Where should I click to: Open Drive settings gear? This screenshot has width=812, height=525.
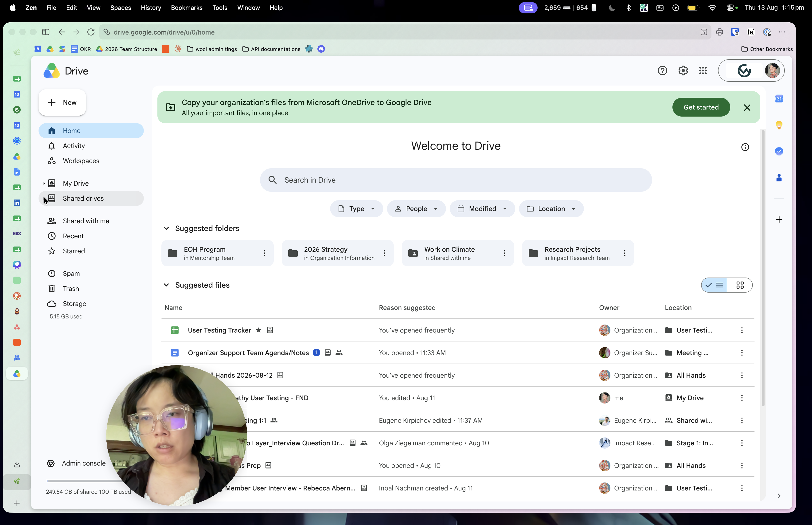pos(683,71)
